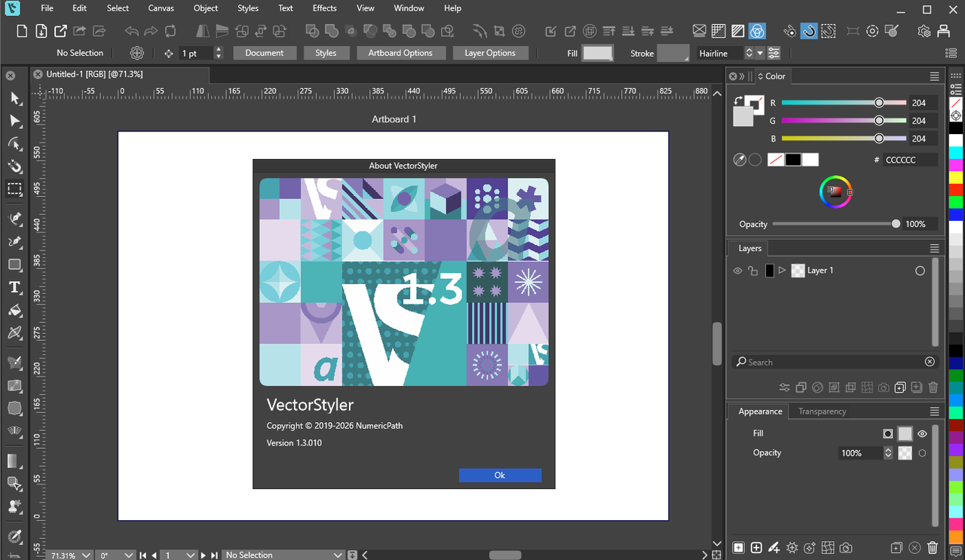Click the Undo arrow icon
965x560 pixels.
point(132,31)
